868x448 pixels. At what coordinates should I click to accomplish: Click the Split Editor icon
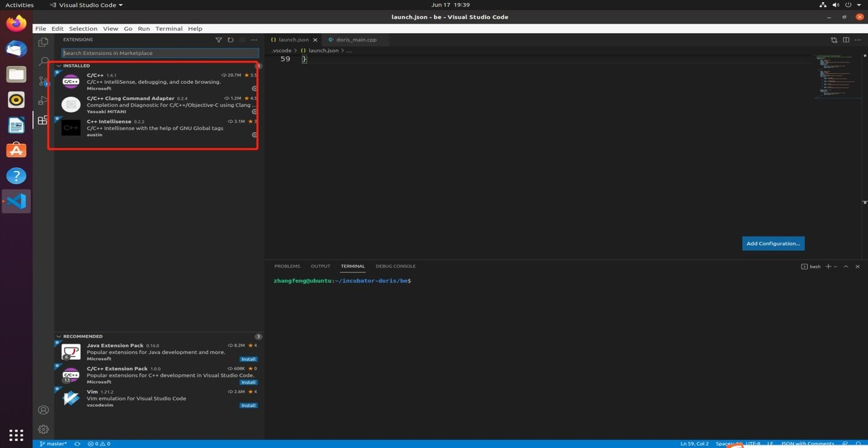point(846,40)
